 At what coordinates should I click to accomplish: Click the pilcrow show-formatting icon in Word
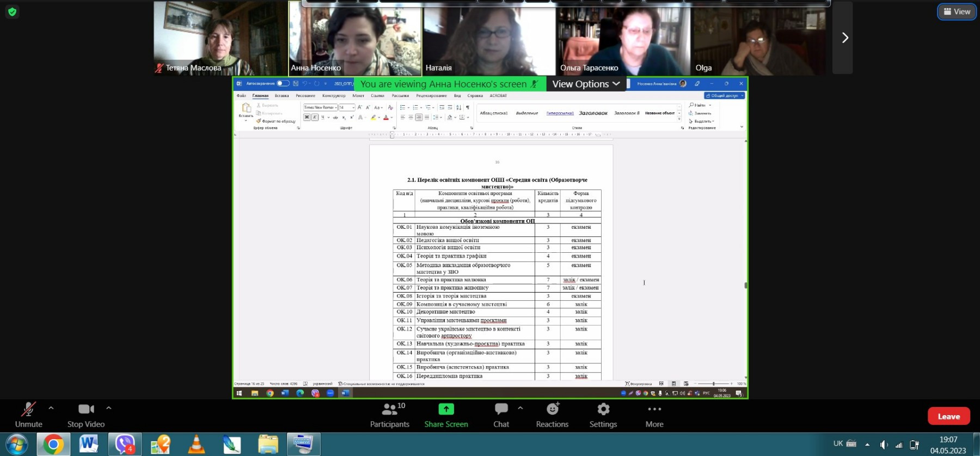pos(467,107)
